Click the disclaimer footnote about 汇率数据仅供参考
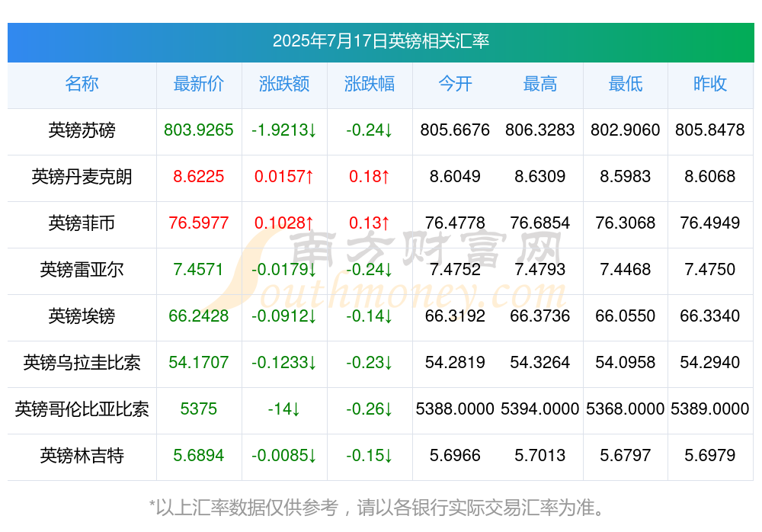Screen dimensions: 762x532 377,508
